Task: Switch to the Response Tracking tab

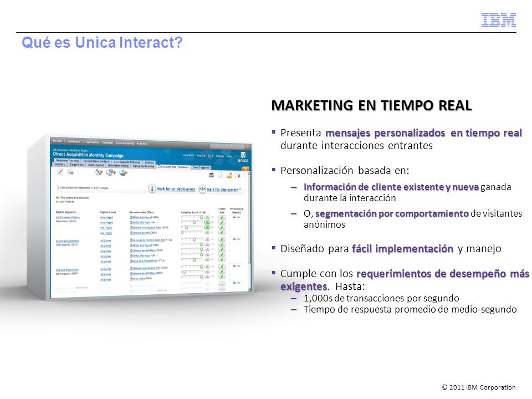Action: pyautogui.click(x=67, y=161)
